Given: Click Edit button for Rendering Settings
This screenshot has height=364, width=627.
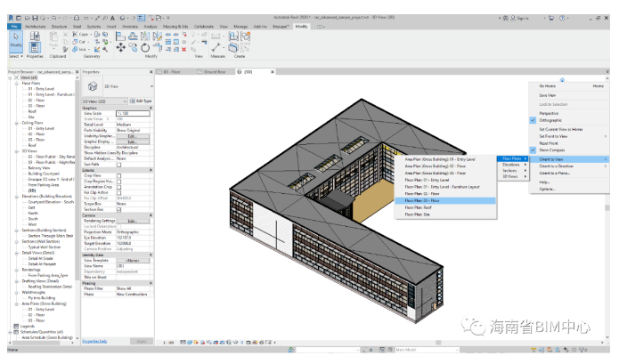Looking at the screenshot, I should click(x=131, y=220).
